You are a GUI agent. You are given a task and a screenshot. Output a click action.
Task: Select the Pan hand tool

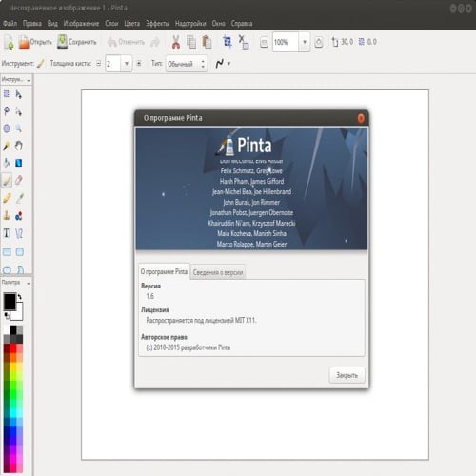[19, 146]
